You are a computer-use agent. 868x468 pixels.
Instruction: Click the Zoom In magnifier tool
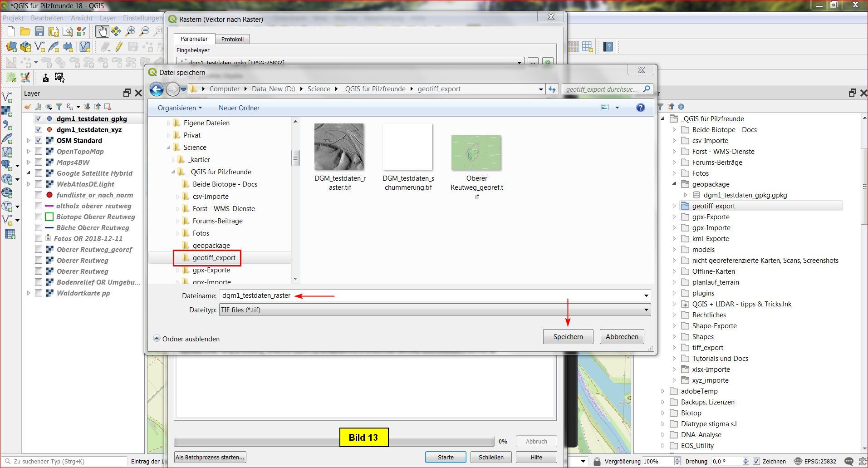(130, 31)
